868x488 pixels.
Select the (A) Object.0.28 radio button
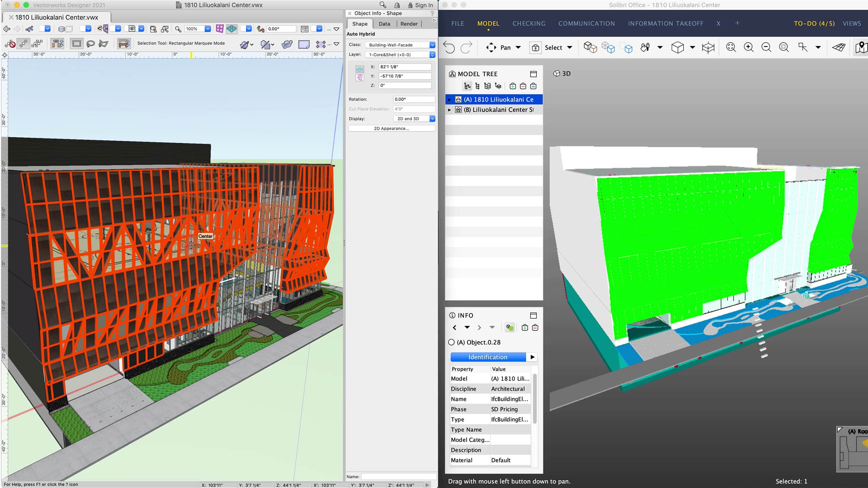tap(452, 342)
